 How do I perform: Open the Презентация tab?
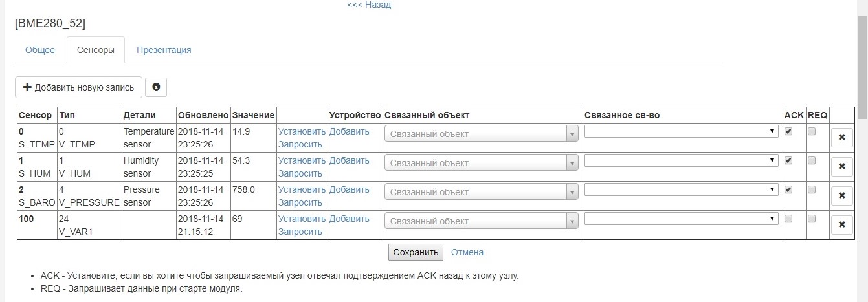tap(164, 50)
